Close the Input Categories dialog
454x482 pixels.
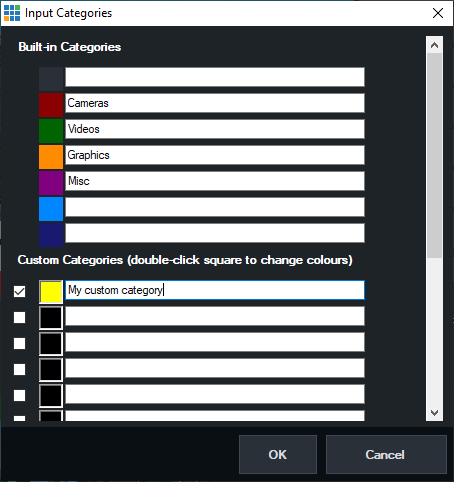(438, 13)
